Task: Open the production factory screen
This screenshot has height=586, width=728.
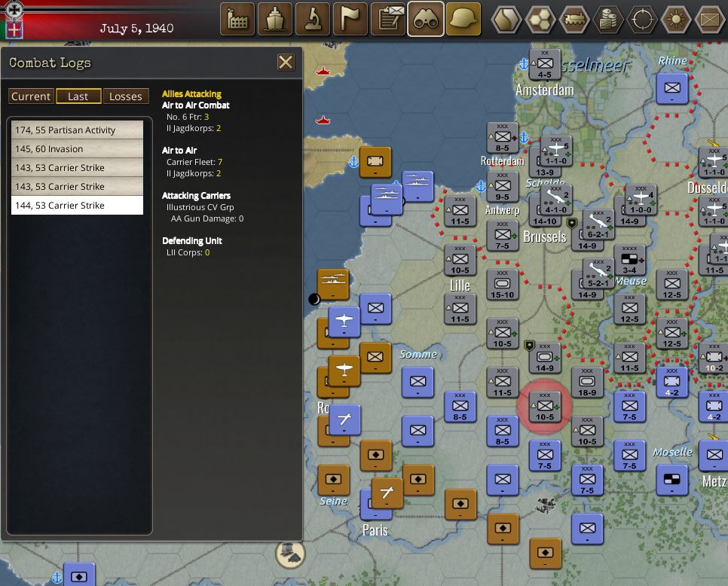Action: click(237, 19)
